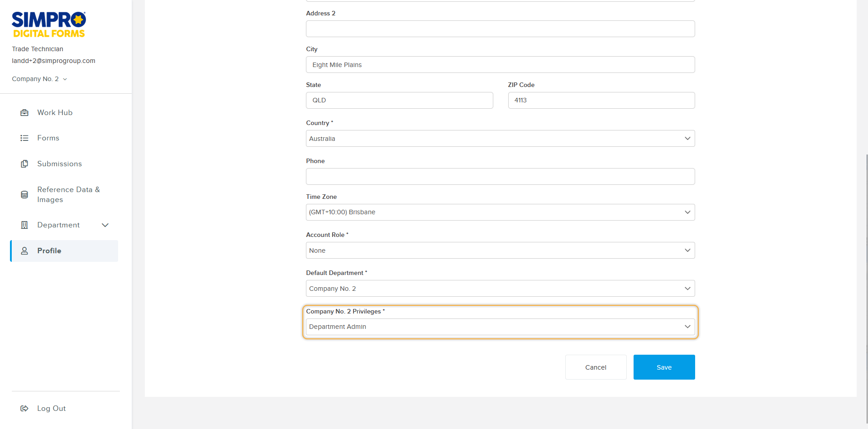Image resolution: width=868 pixels, height=429 pixels.
Task: Cancel the profile edits
Action: pos(596,367)
